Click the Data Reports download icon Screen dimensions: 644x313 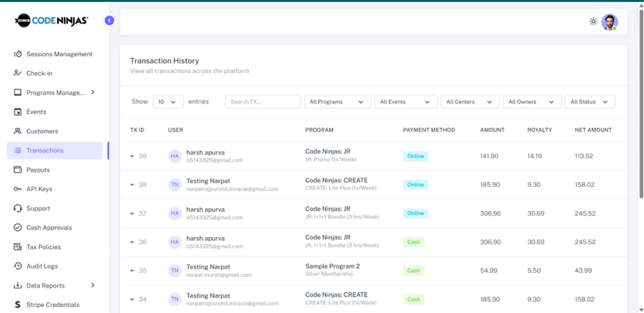pyautogui.click(x=18, y=286)
